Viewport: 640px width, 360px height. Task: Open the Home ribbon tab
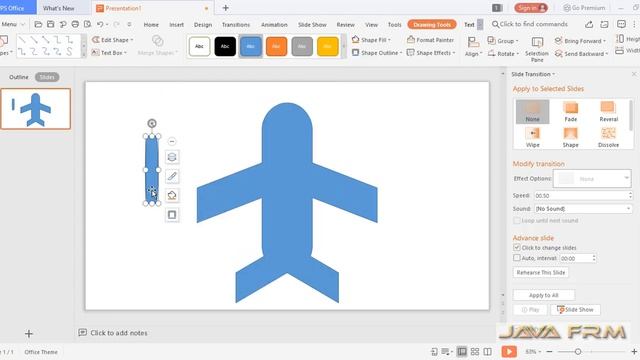[x=151, y=24]
